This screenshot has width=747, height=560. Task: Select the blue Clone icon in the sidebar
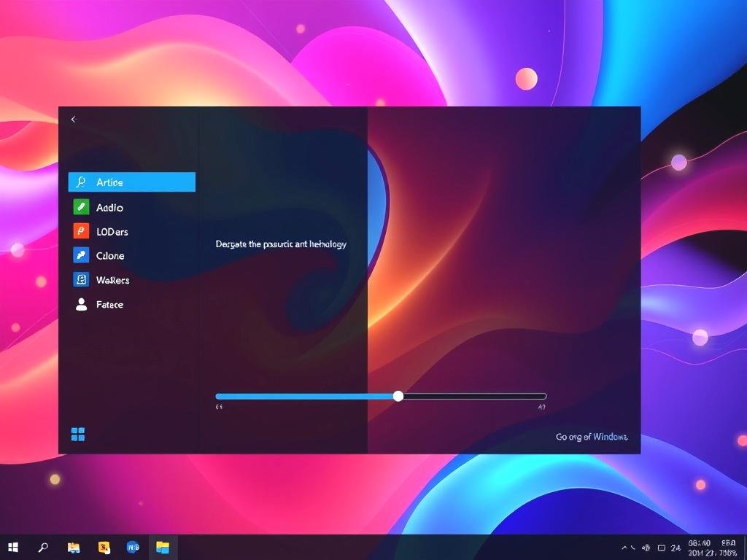pos(81,256)
